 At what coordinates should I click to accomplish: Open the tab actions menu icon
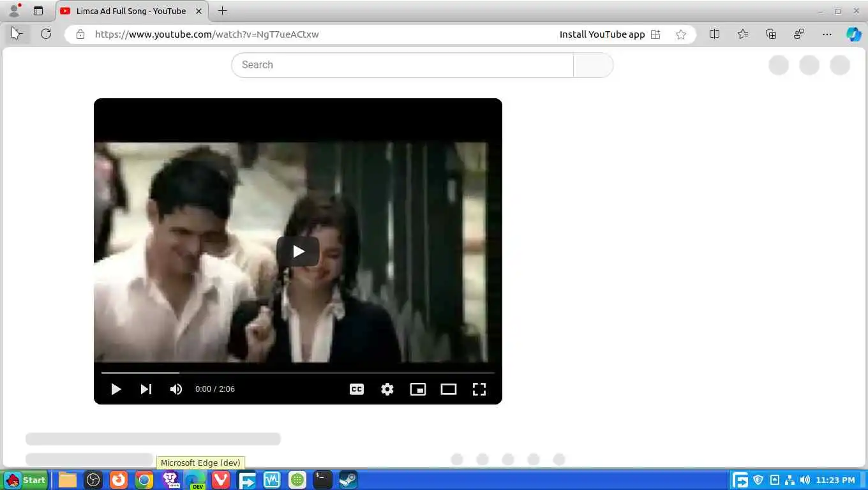[38, 11]
